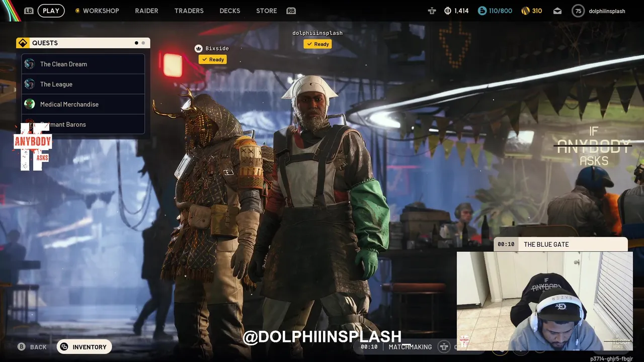Click the B button Back icon

click(x=22, y=347)
